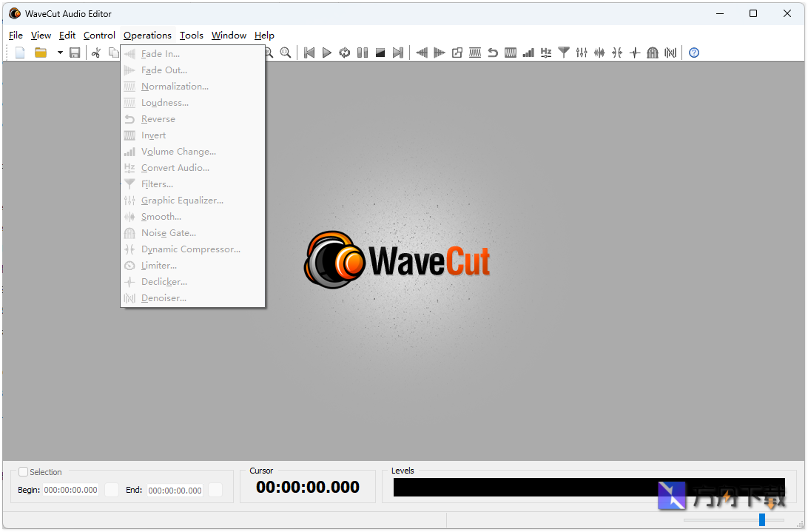Screen dimensions: 808x532
Task: Click the Fade Out toolbar icon
Action: point(440,53)
